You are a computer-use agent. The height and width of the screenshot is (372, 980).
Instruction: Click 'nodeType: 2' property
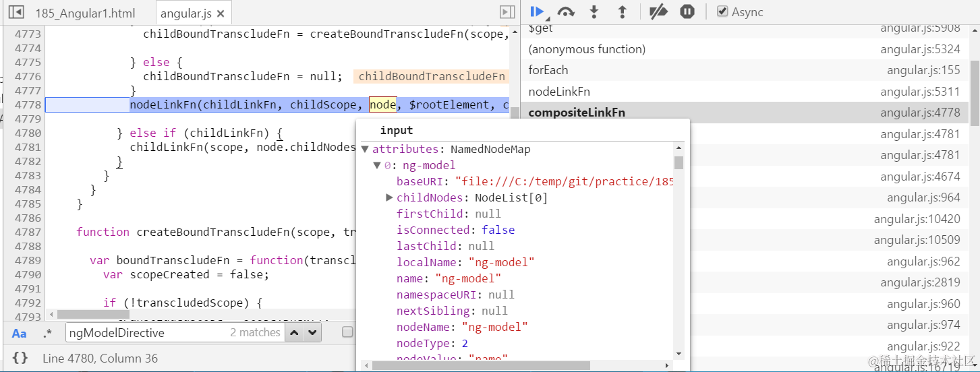pyautogui.click(x=432, y=343)
